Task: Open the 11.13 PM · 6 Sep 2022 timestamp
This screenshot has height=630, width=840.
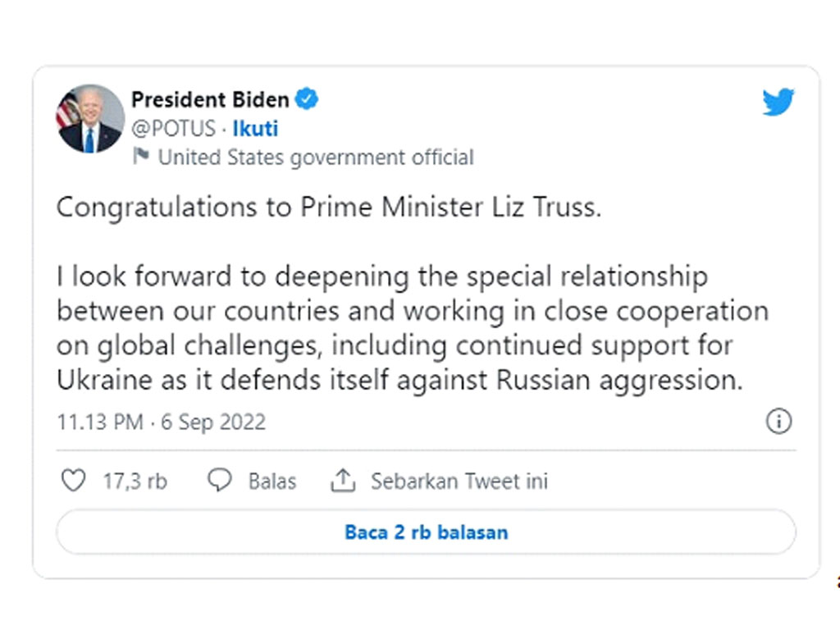Action: (162, 422)
